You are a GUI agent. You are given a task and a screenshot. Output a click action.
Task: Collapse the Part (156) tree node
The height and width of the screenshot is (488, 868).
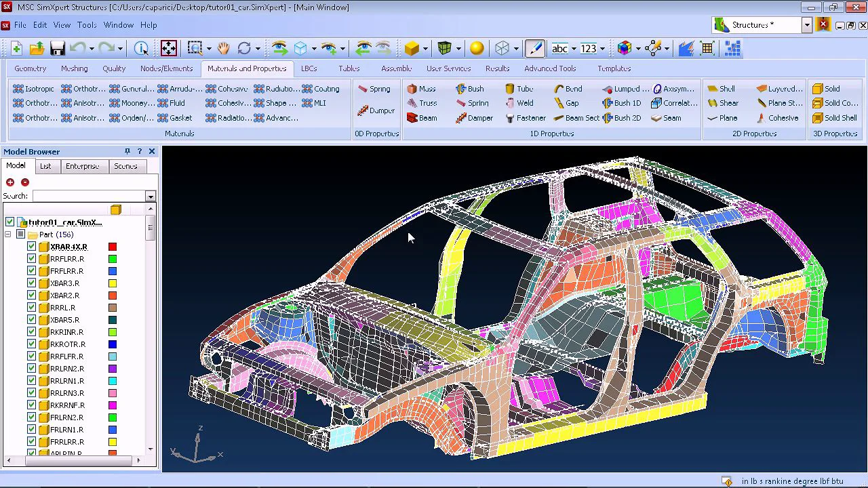click(7, 235)
